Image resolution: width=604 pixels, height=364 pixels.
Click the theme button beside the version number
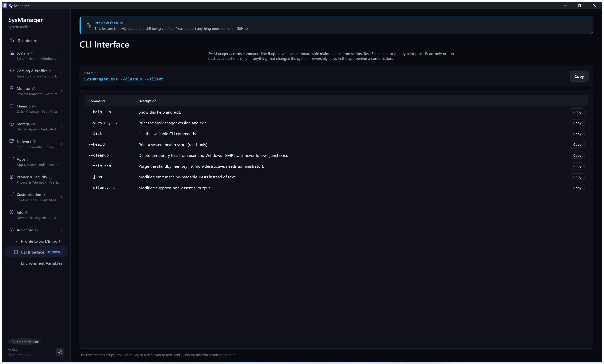pos(60,352)
